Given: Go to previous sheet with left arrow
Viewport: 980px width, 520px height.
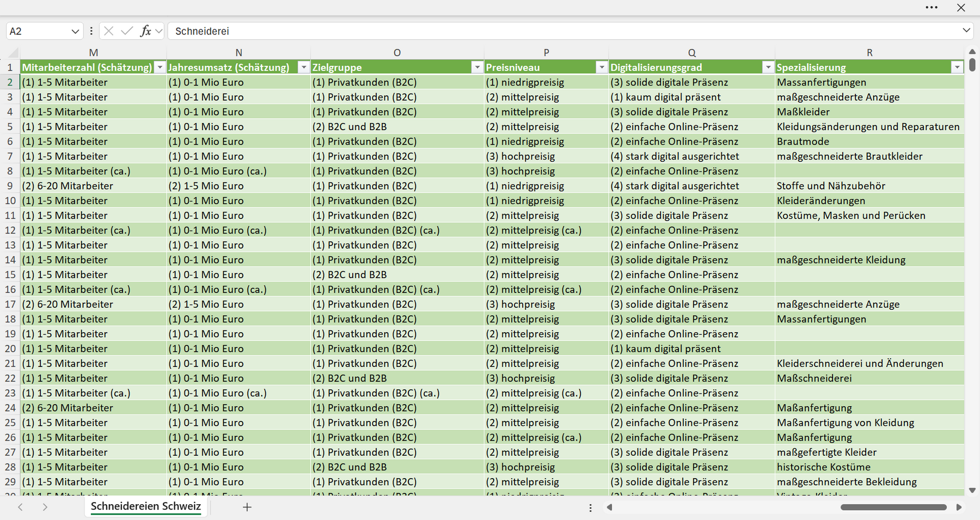Looking at the screenshot, I should (20, 507).
